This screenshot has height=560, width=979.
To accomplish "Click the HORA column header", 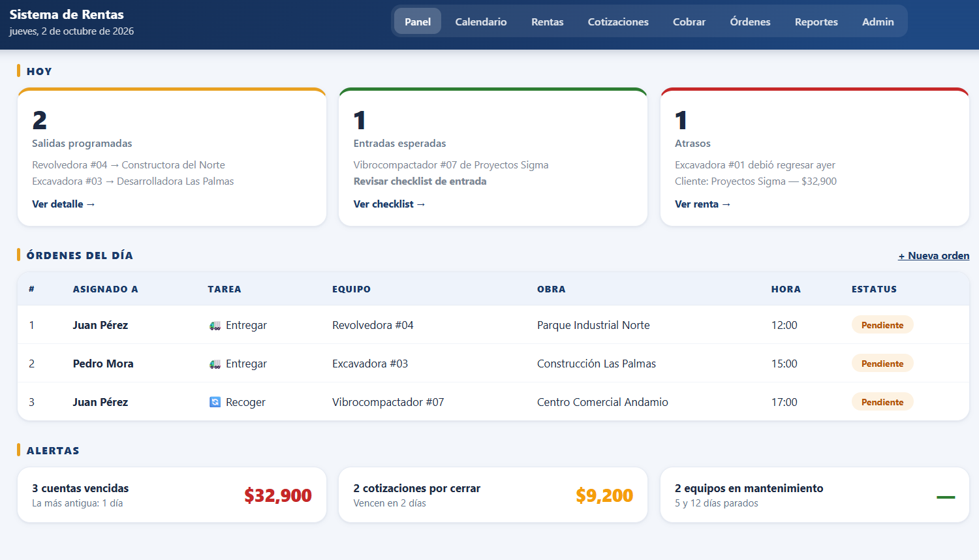I will coord(786,289).
